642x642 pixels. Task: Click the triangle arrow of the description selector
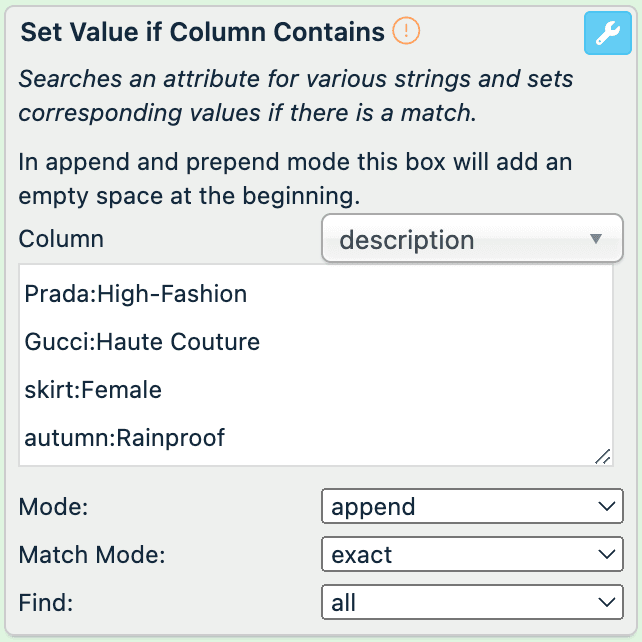(x=596, y=239)
